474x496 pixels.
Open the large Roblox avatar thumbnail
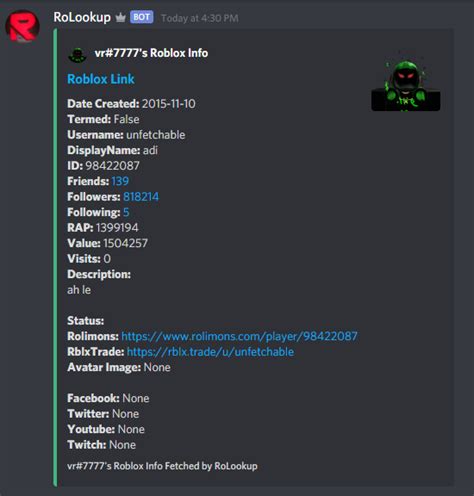tap(406, 85)
